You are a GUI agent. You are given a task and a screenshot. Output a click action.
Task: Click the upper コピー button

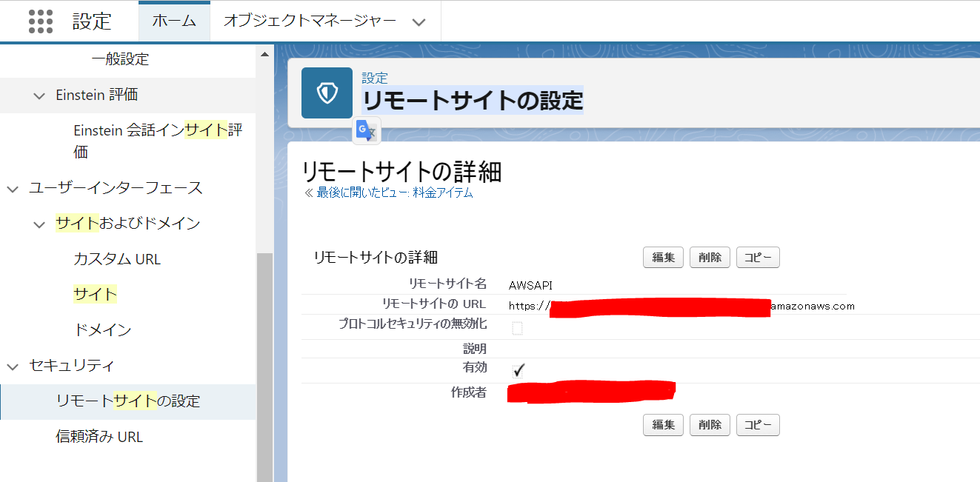pos(758,258)
